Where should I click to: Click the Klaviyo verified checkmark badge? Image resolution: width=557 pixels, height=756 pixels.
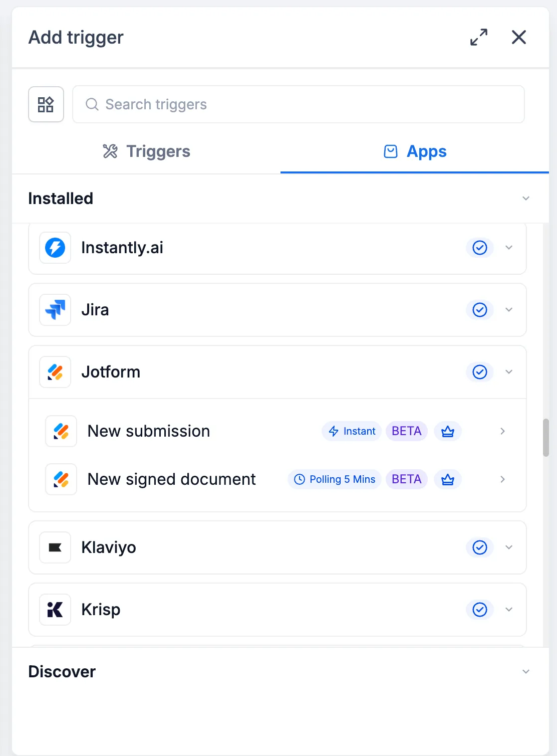(x=480, y=547)
